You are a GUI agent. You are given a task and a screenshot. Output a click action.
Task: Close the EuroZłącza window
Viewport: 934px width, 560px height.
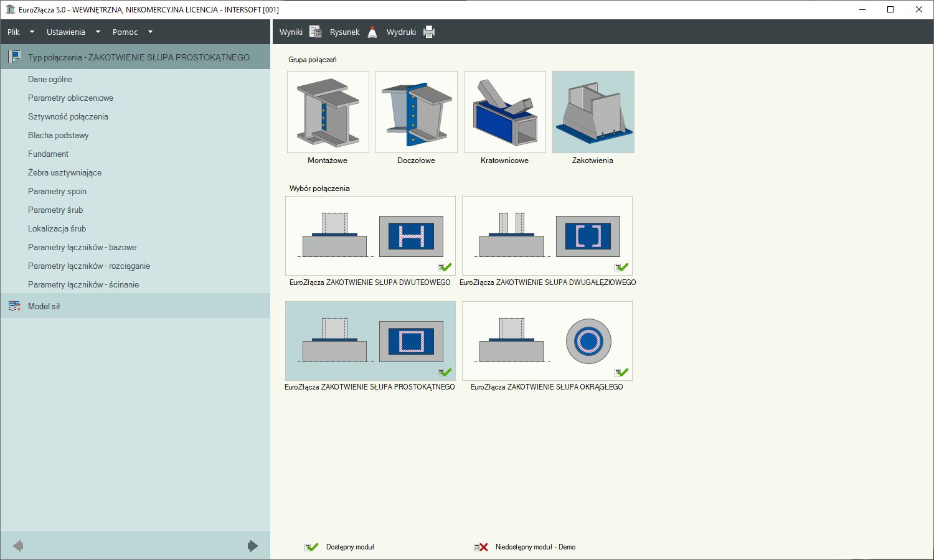919,9
